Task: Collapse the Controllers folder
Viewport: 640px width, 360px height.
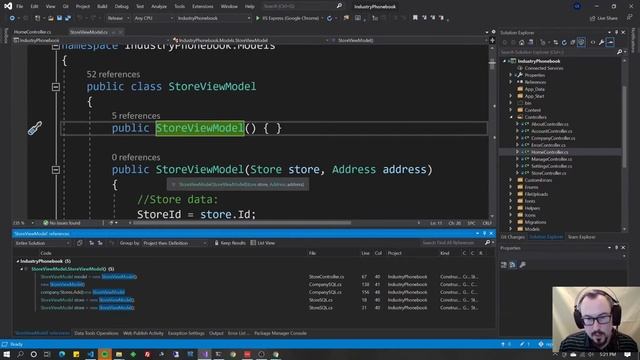Action: click(x=511, y=117)
